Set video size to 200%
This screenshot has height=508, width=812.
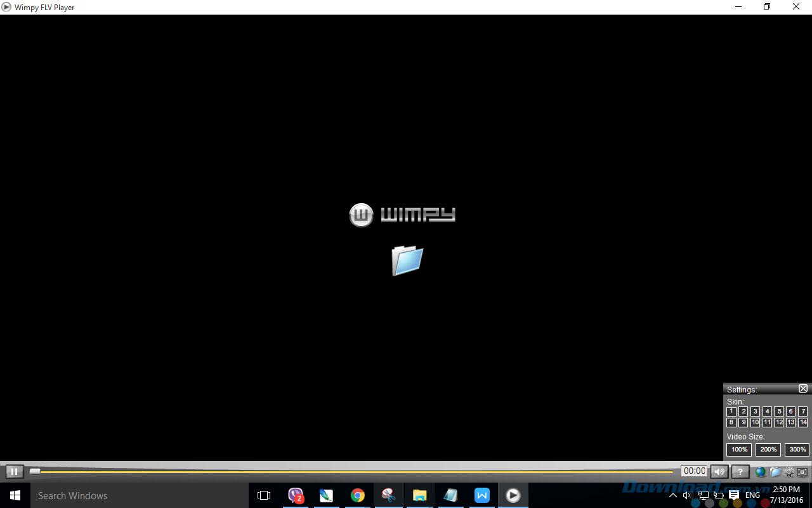(x=768, y=450)
